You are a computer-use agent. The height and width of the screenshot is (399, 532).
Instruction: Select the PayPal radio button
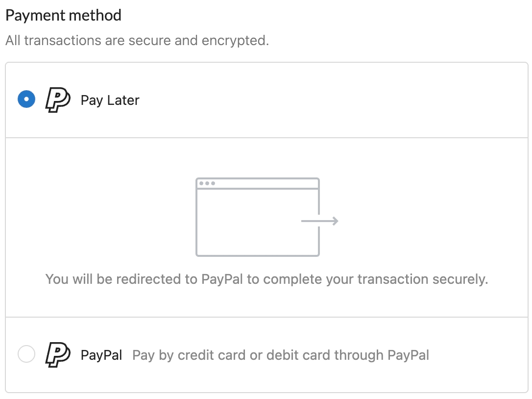[x=26, y=354]
